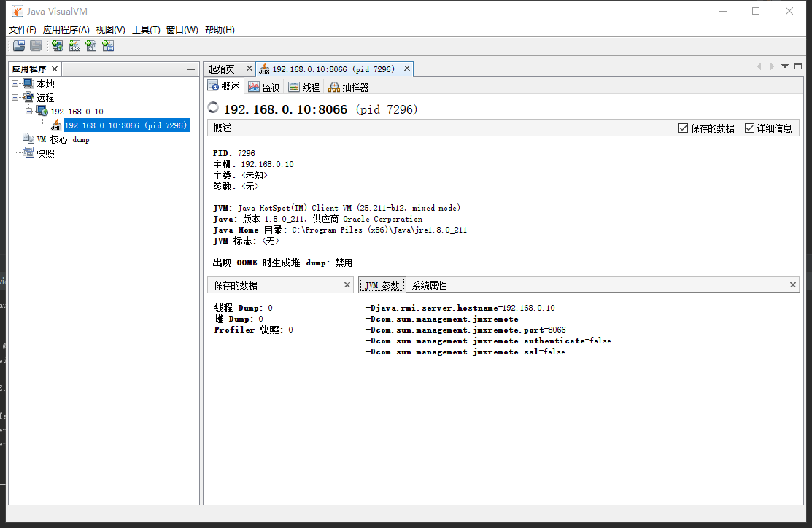Click the Add VM Coredump toolbar icon

[x=91, y=45]
